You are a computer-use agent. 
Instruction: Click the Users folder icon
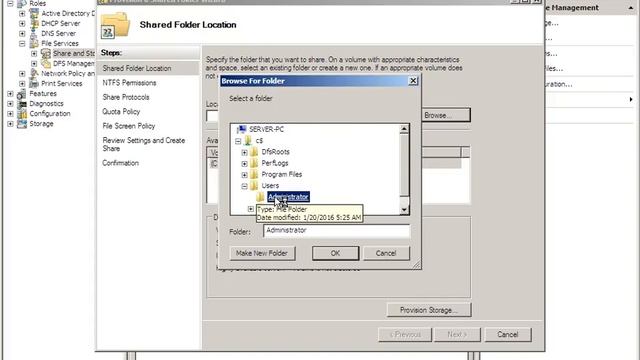coord(254,186)
